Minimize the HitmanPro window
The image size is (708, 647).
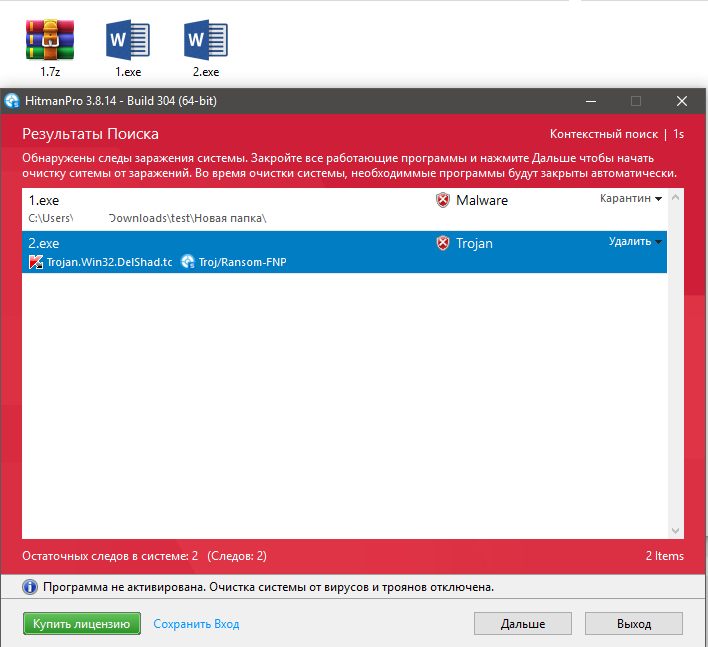pyautogui.click(x=591, y=101)
